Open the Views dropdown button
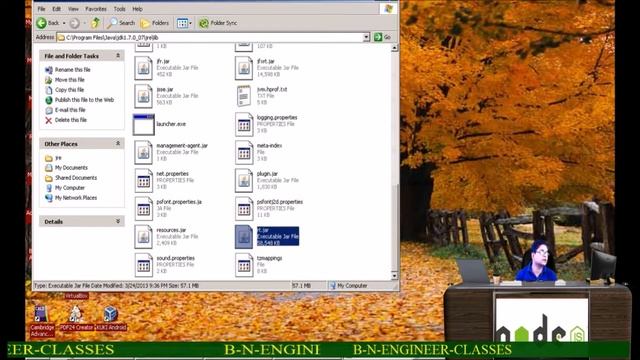 [184, 23]
